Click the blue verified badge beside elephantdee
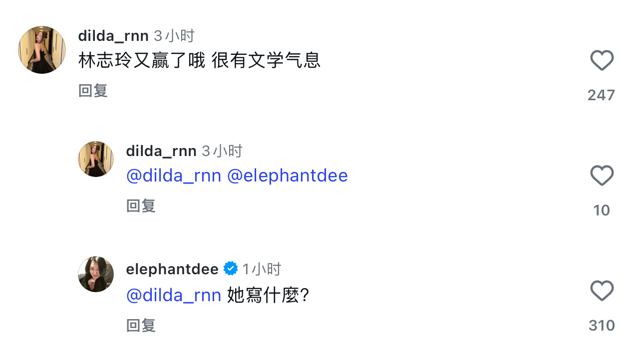The width and height of the screenshot is (644, 357). click(230, 269)
